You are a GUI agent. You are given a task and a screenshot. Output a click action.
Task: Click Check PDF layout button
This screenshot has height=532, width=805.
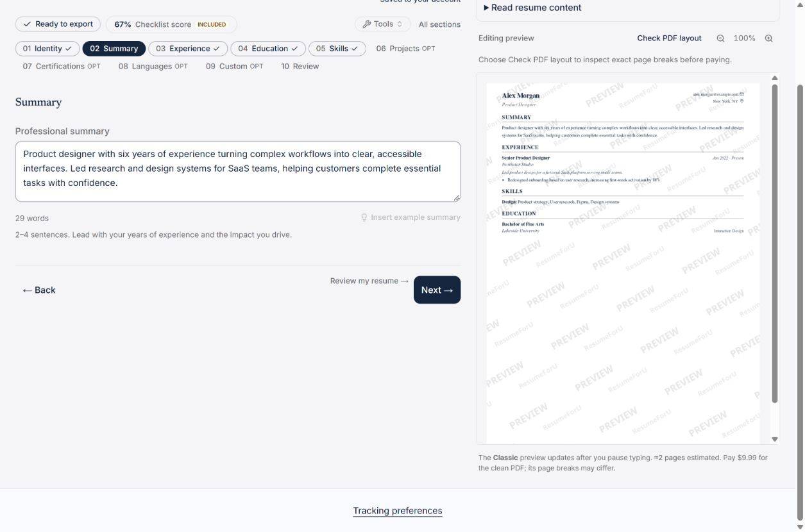click(x=669, y=38)
